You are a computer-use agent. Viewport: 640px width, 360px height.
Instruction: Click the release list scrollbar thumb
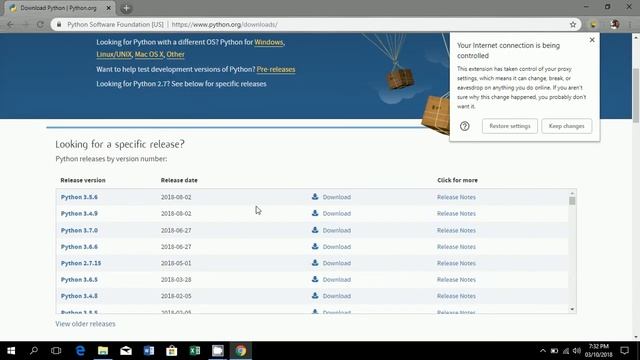point(572,201)
